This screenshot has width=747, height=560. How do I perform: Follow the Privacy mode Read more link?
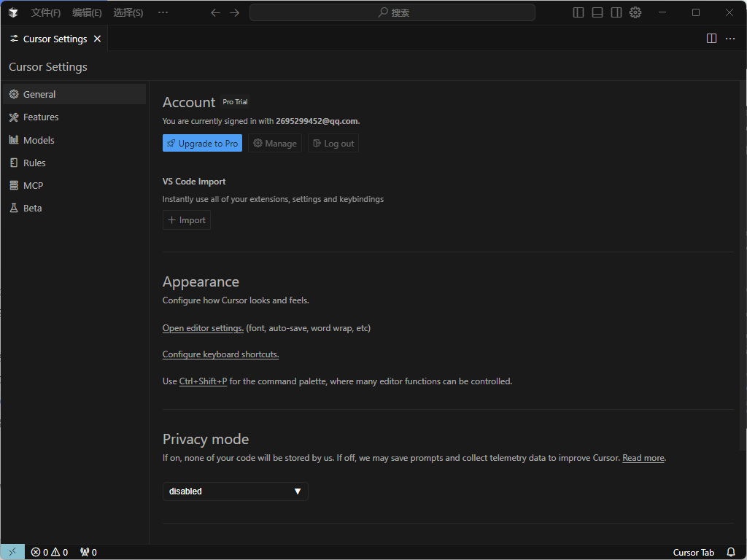pos(643,458)
